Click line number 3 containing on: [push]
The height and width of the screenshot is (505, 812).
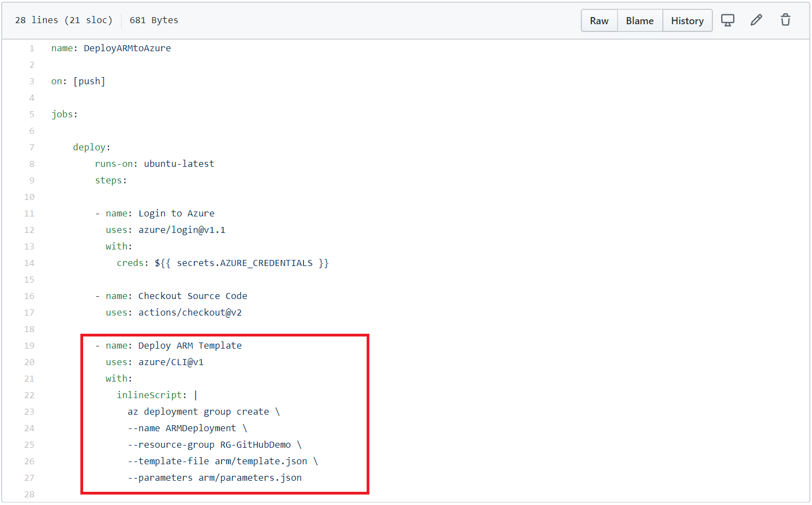pos(31,81)
